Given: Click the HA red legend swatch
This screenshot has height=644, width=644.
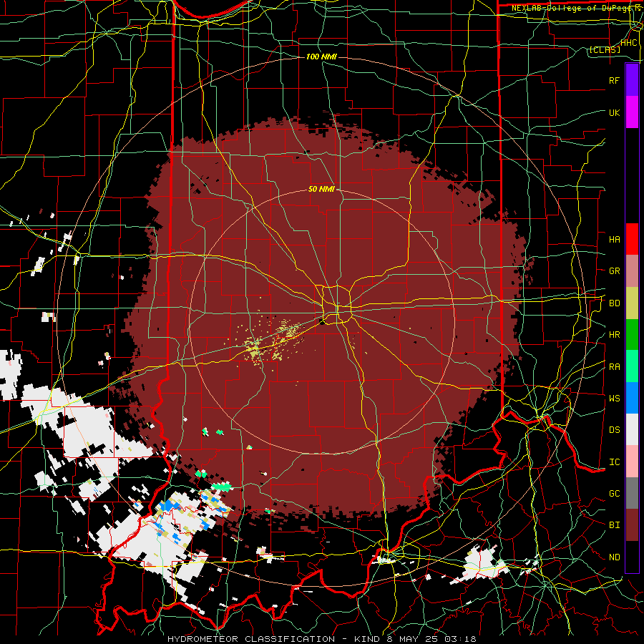Looking at the screenshot, I should tap(632, 239).
